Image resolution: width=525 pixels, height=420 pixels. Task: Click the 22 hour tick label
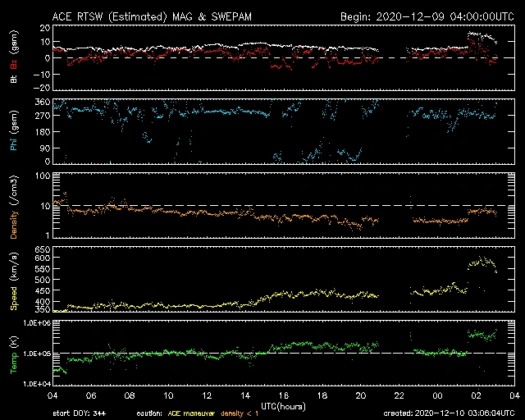[x=399, y=395]
